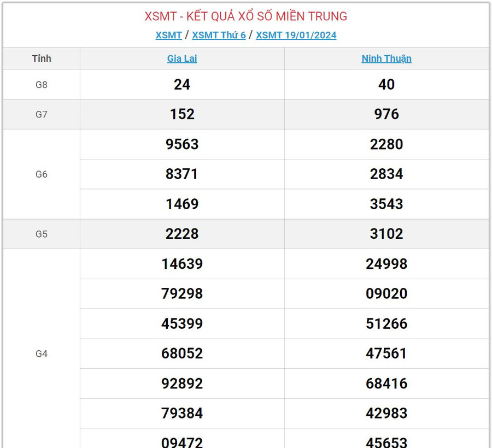The width and height of the screenshot is (492, 448).
Task: Click Gia Lai G4 number 68052
Action: pyautogui.click(x=182, y=353)
